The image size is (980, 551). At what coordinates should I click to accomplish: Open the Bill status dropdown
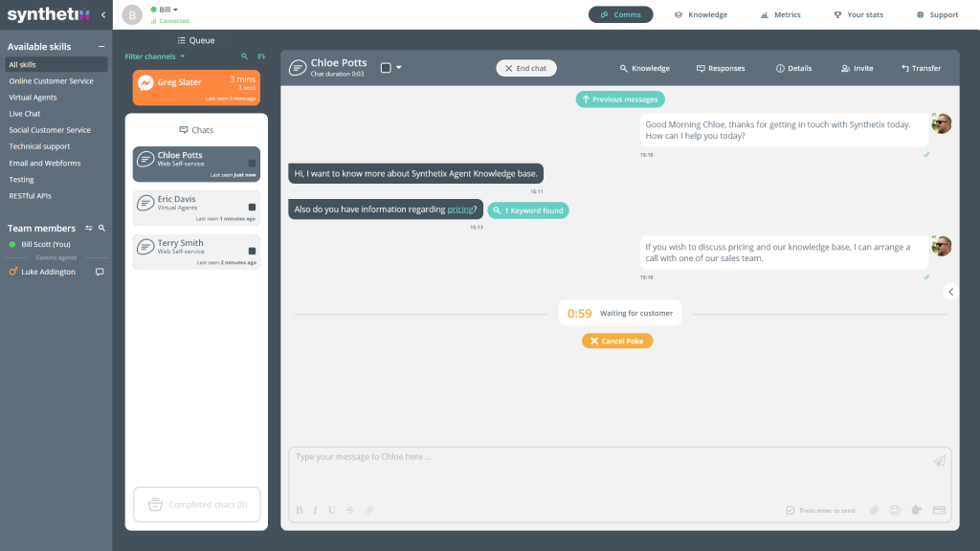pyautogui.click(x=165, y=10)
